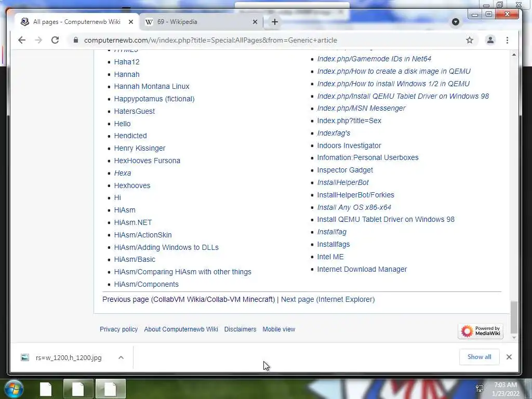532x399 pixels.
Task: Open the Intel ME page
Action: 330,257
